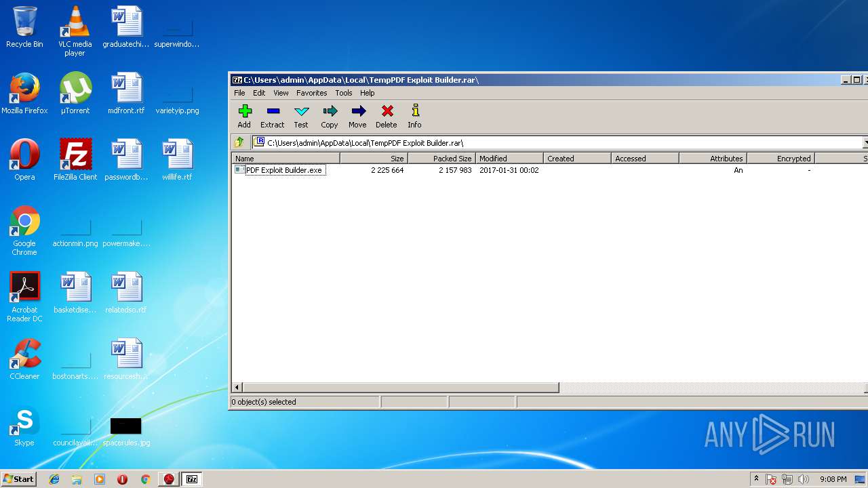The height and width of the screenshot is (488, 868).
Task: Open the Favorites menu
Action: [311, 93]
